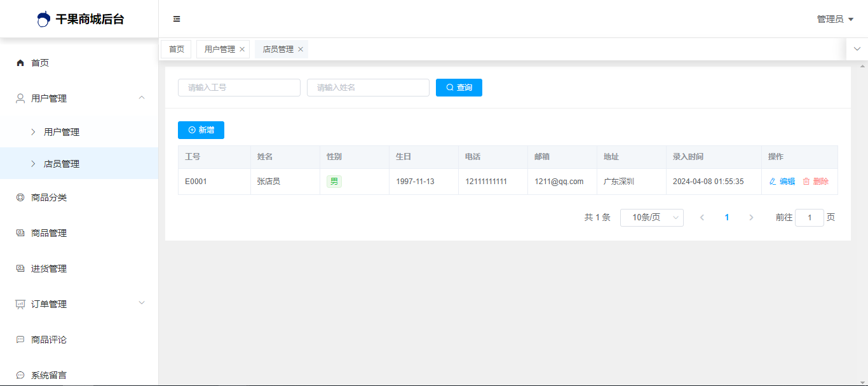Collapse the 用户管理 sidebar menu group

click(142, 98)
